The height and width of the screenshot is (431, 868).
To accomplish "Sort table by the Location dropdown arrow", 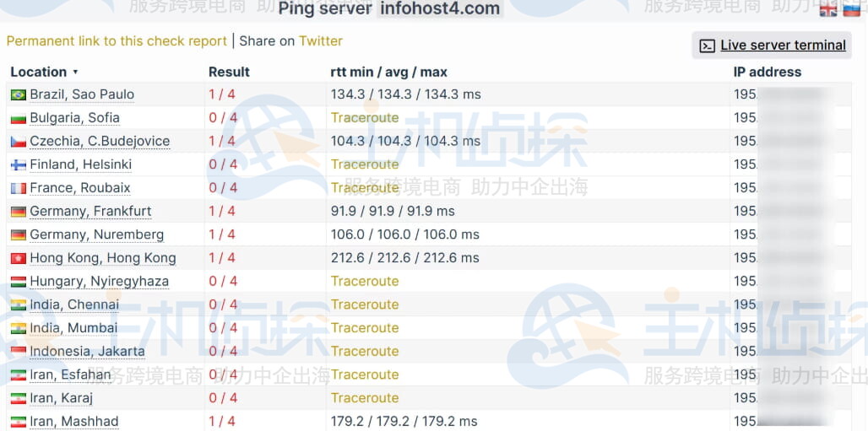I will (75, 73).
